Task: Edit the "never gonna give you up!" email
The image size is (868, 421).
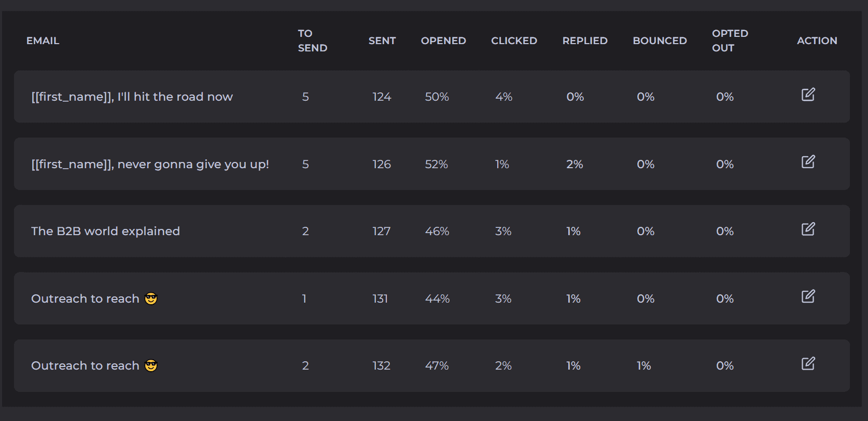Action: [808, 162]
